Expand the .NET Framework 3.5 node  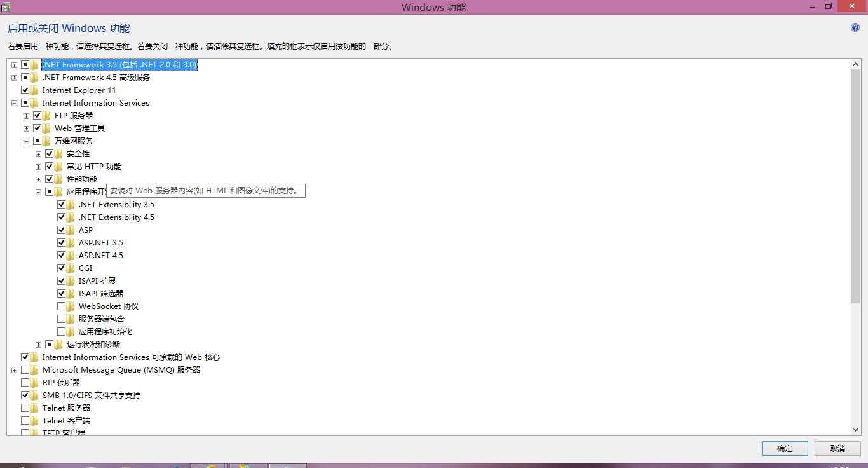[14, 65]
